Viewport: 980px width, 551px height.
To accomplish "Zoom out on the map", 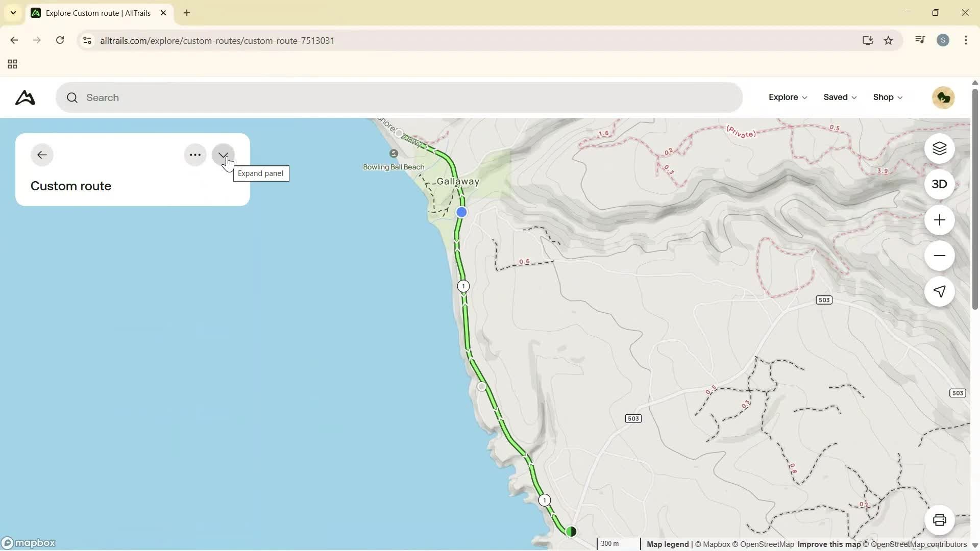I will (x=939, y=256).
